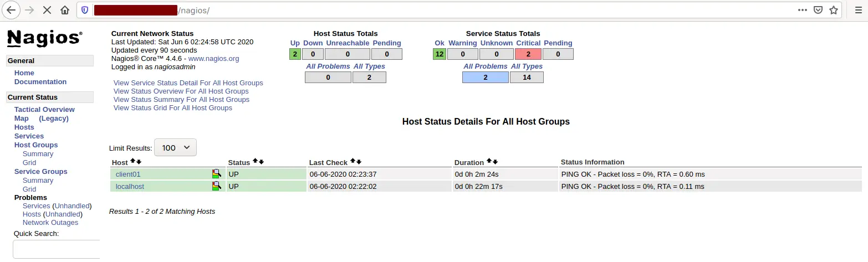Sort Last Check column ascending arrow

pyautogui.click(x=353, y=162)
